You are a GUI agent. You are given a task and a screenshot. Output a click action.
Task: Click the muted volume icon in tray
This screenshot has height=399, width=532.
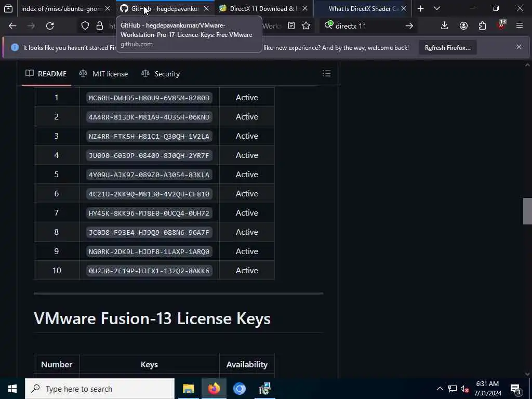coord(465,389)
